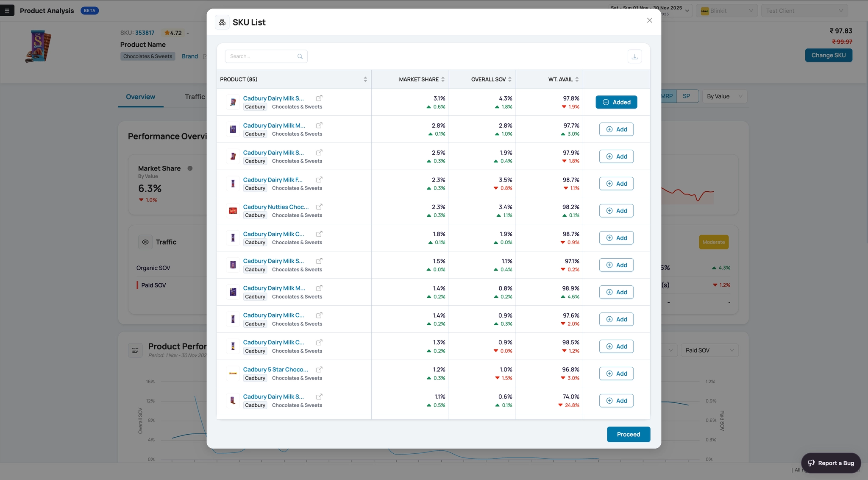Open external link for 1.8% market share product

point(319,234)
